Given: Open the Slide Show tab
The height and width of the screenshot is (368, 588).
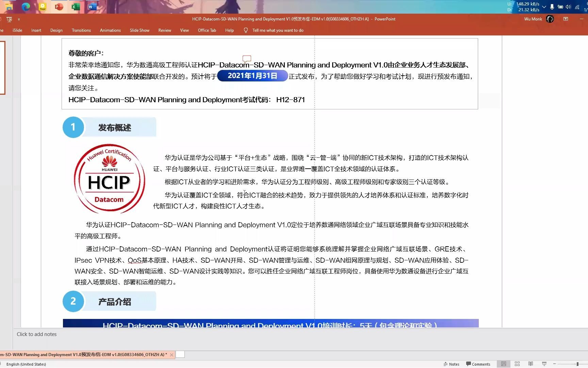Looking at the screenshot, I should click(140, 30).
